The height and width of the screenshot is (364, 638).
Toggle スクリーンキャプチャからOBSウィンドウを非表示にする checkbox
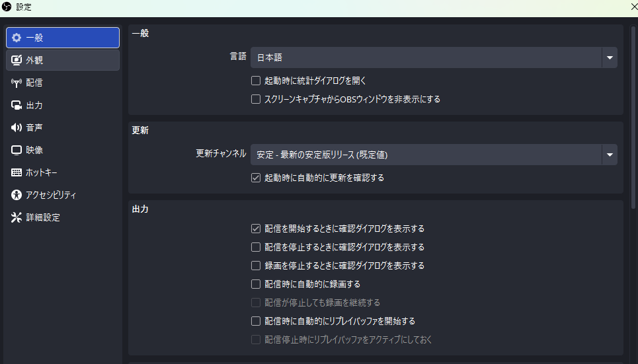click(x=255, y=99)
